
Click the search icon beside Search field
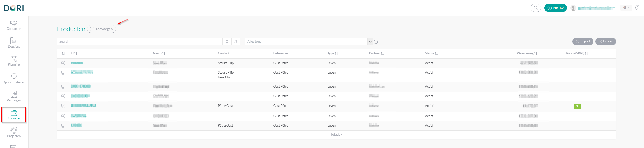pos(227,42)
